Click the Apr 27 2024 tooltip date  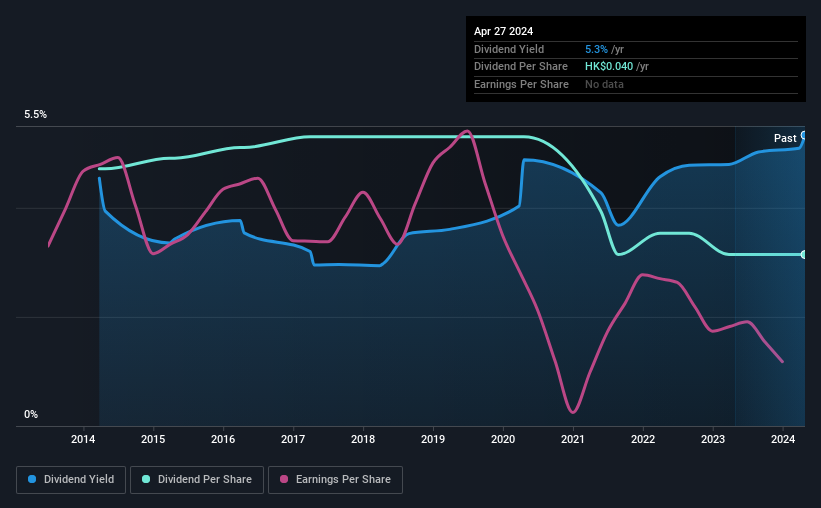(503, 31)
